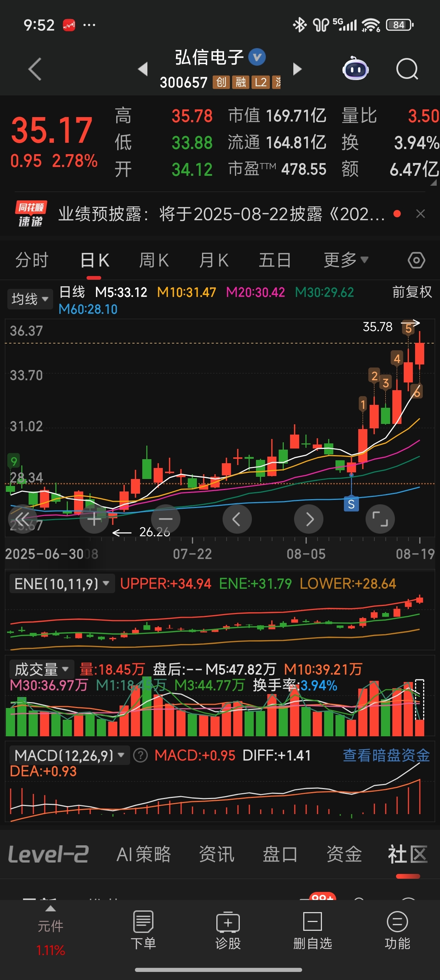Zoom in the K-line chart
Image resolution: width=440 pixels, height=980 pixels.
[94, 519]
